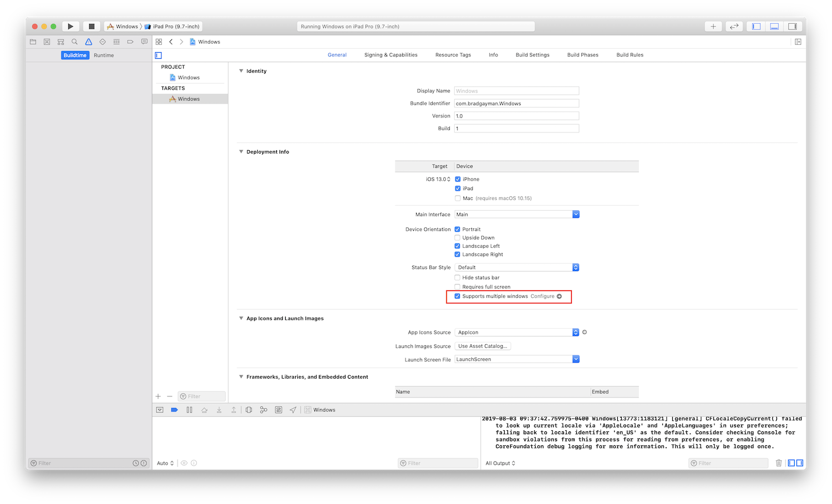Go forward in editor history

click(181, 42)
